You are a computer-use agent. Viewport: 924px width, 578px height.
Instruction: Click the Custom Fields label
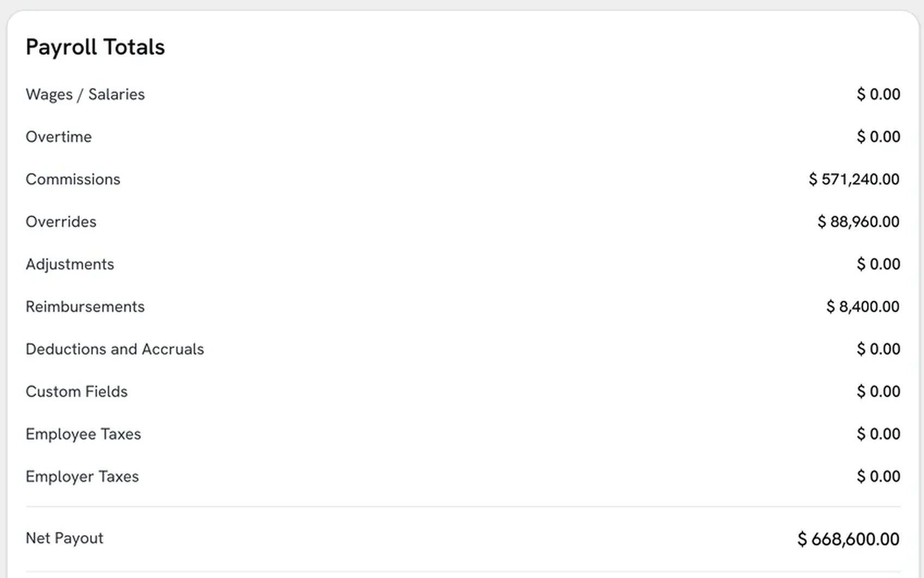76,392
